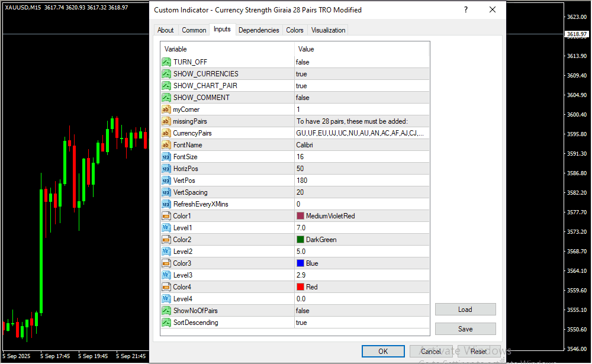Edit the FontName value Calibri

tap(361, 145)
